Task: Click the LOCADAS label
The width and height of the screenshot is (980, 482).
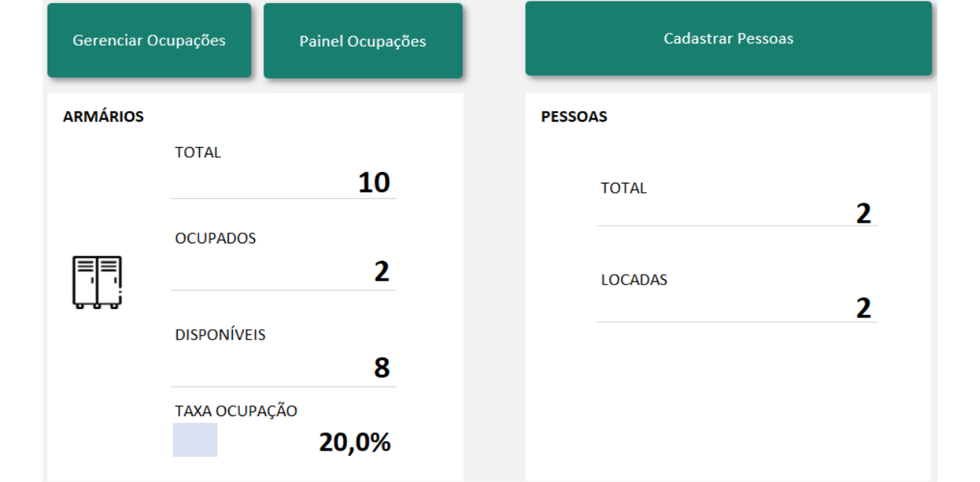Action: pyautogui.click(x=634, y=280)
